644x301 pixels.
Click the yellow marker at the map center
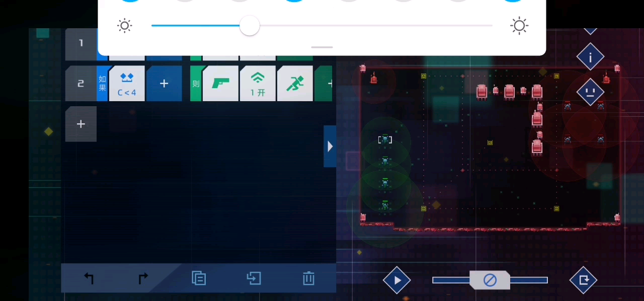(490, 142)
